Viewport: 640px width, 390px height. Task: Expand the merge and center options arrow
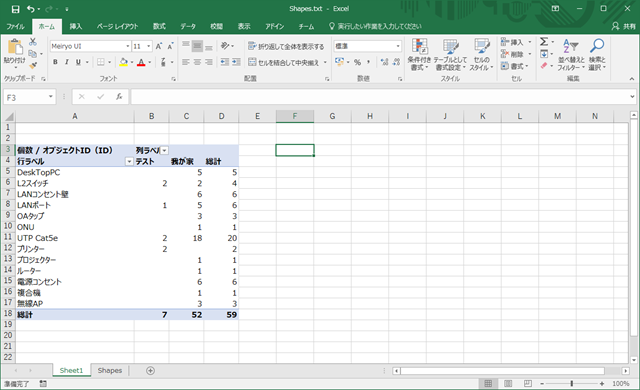coord(325,62)
